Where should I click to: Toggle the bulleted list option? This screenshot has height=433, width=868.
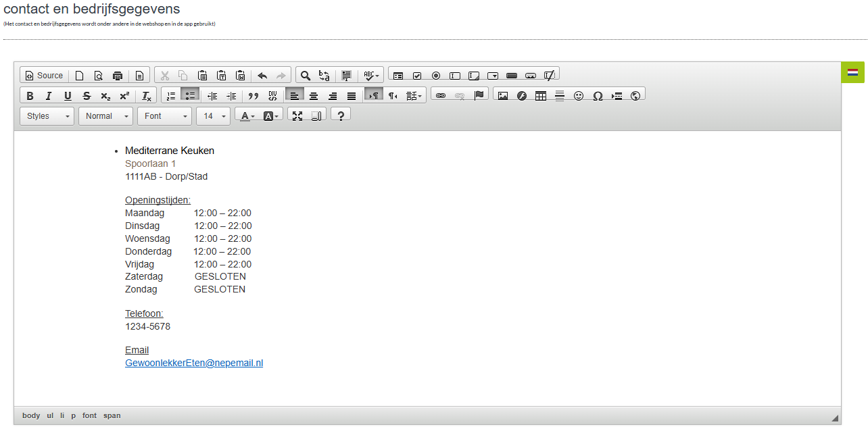click(190, 96)
